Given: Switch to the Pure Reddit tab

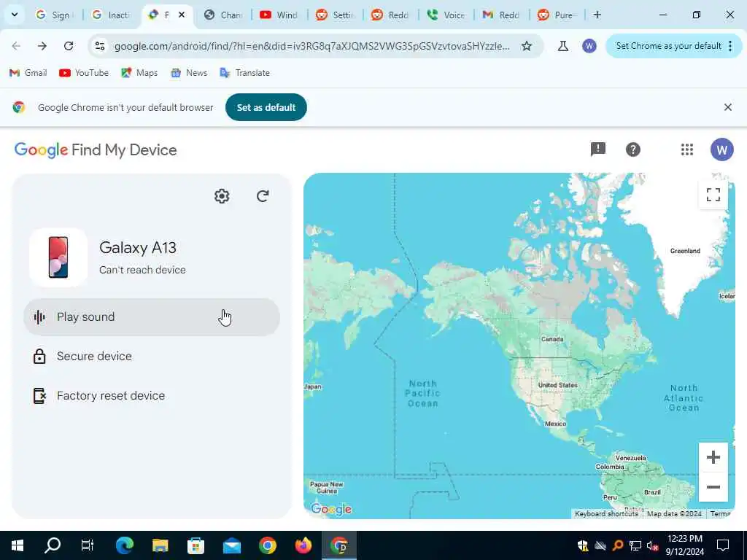Looking at the screenshot, I should click(x=555, y=15).
